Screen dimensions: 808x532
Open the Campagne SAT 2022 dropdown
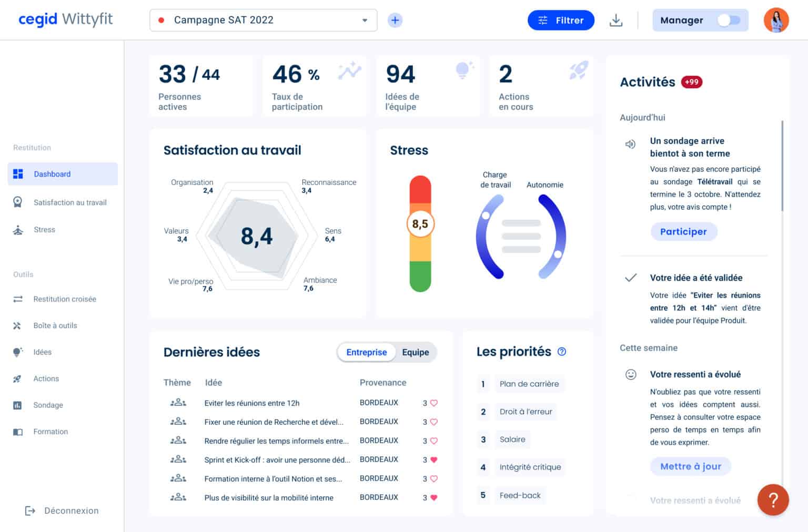tap(262, 20)
